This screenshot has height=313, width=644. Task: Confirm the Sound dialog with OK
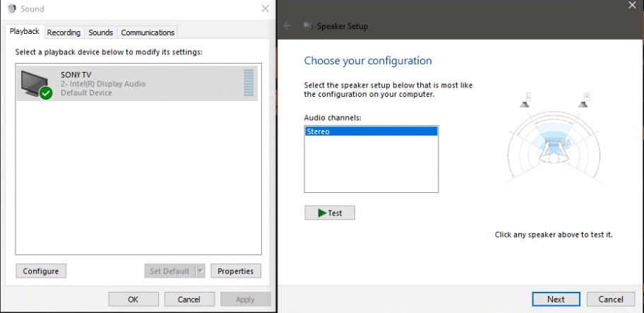click(x=133, y=299)
